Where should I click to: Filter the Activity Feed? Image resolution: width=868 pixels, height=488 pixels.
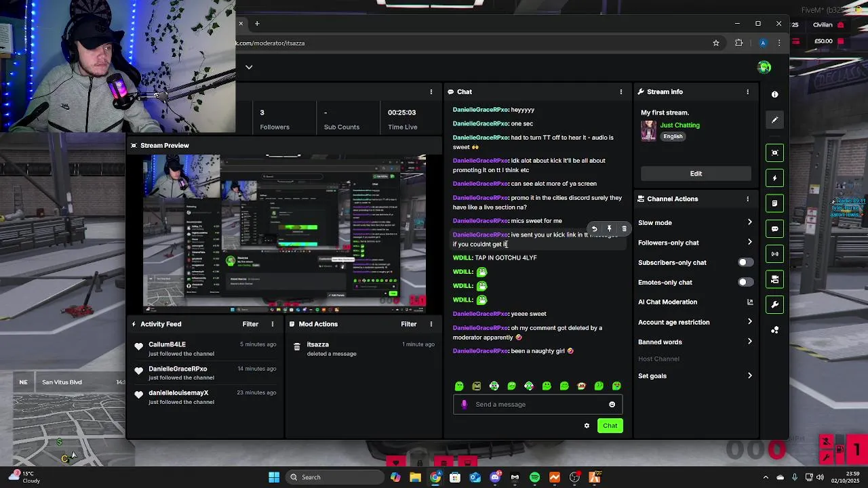click(x=250, y=324)
